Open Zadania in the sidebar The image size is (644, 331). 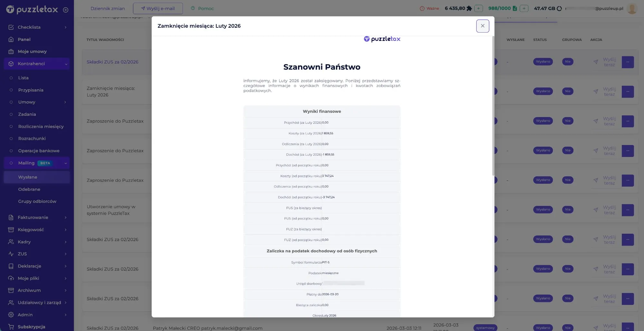point(27,114)
